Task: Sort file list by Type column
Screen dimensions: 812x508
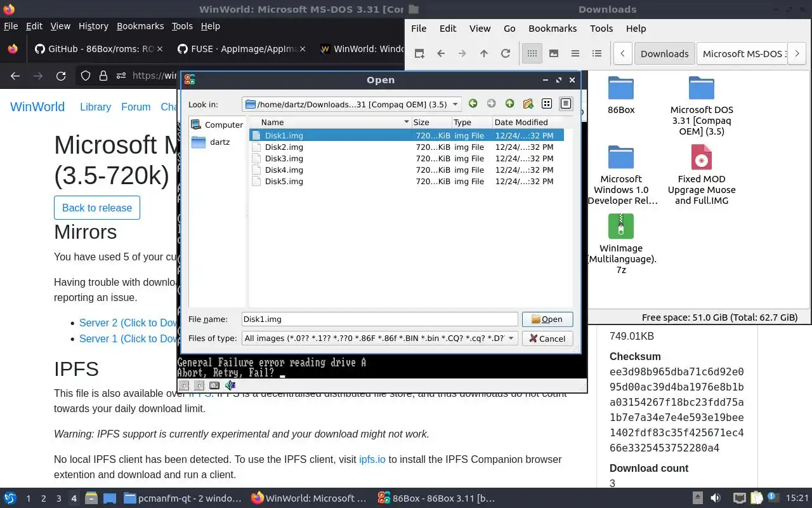Action: 472,122
